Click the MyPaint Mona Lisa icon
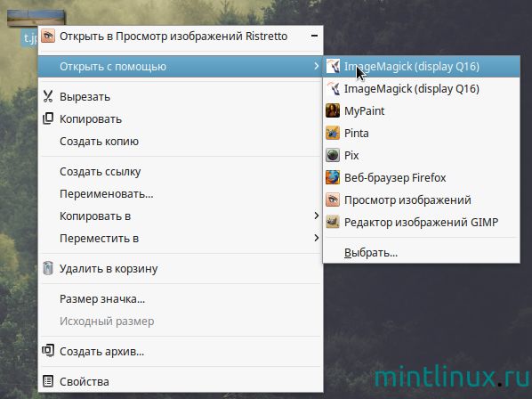The height and width of the screenshot is (399, 532). point(333,110)
